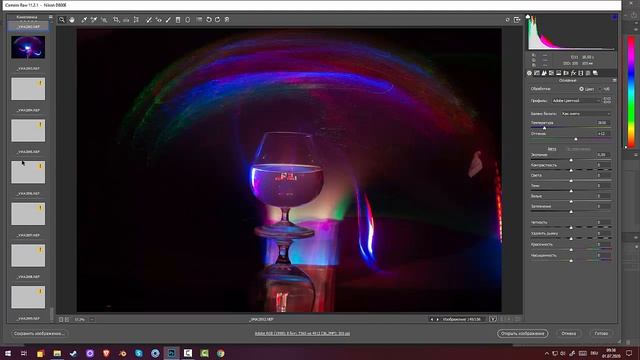Select the colorful glass thumbnail in filmstrip
This screenshot has width=640, height=360.
[x=28, y=47]
